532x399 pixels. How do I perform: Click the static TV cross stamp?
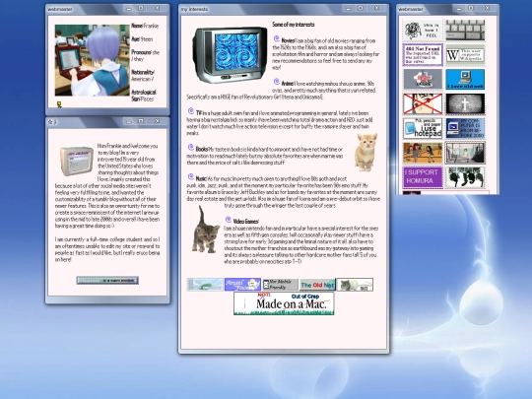(x=465, y=103)
